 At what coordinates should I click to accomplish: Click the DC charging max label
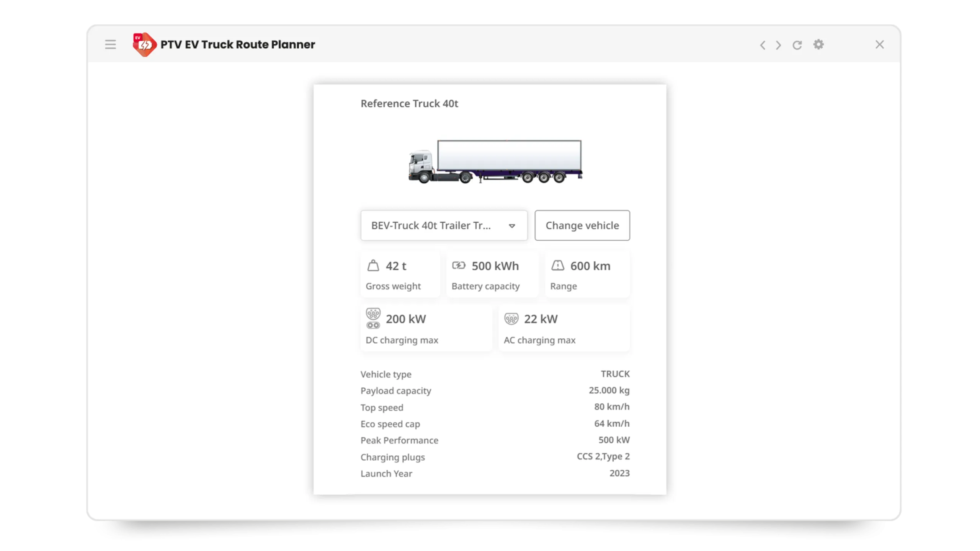(x=402, y=340)
